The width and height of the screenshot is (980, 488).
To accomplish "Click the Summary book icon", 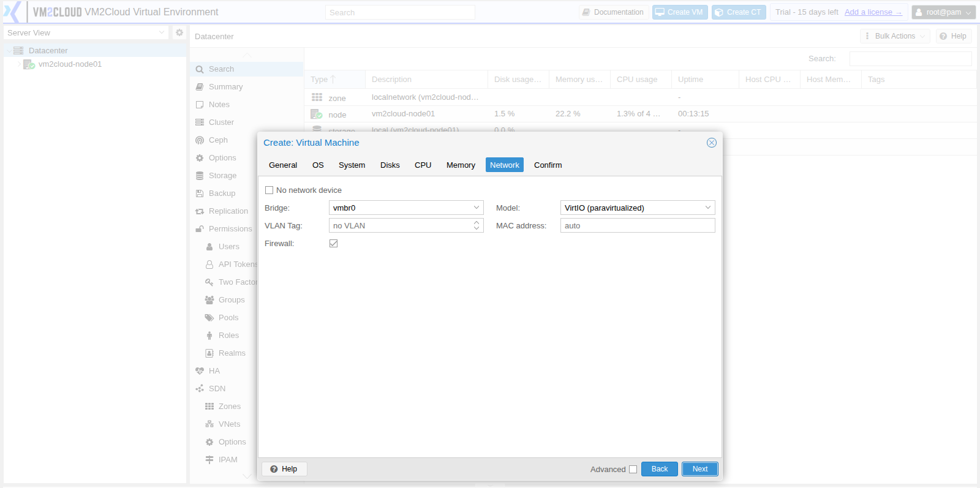I will tap(200, 87).
